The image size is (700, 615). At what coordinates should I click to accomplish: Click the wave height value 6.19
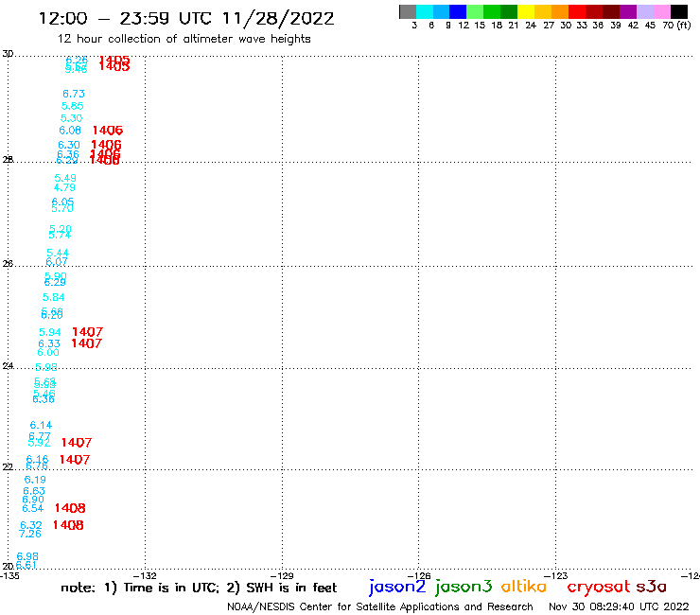tap(35, 480)
